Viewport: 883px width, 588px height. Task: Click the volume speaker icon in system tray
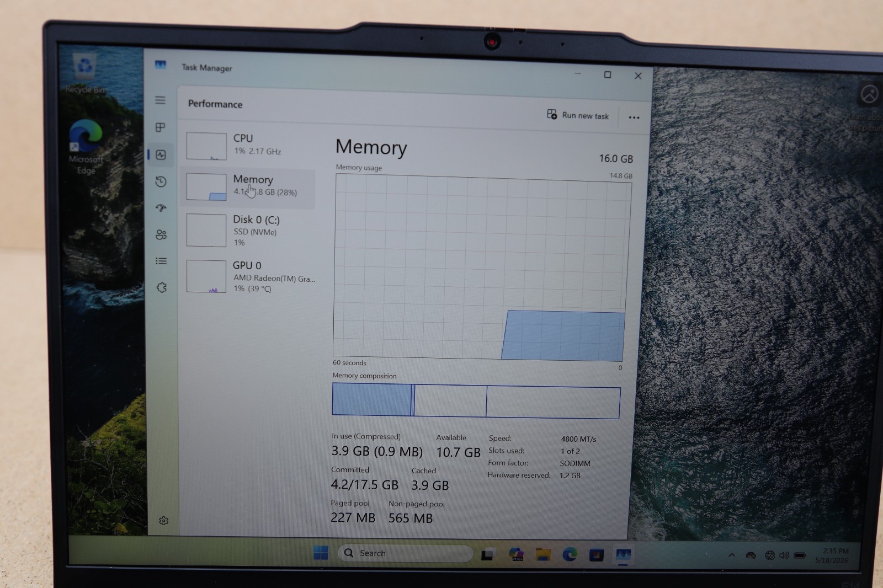784,555
